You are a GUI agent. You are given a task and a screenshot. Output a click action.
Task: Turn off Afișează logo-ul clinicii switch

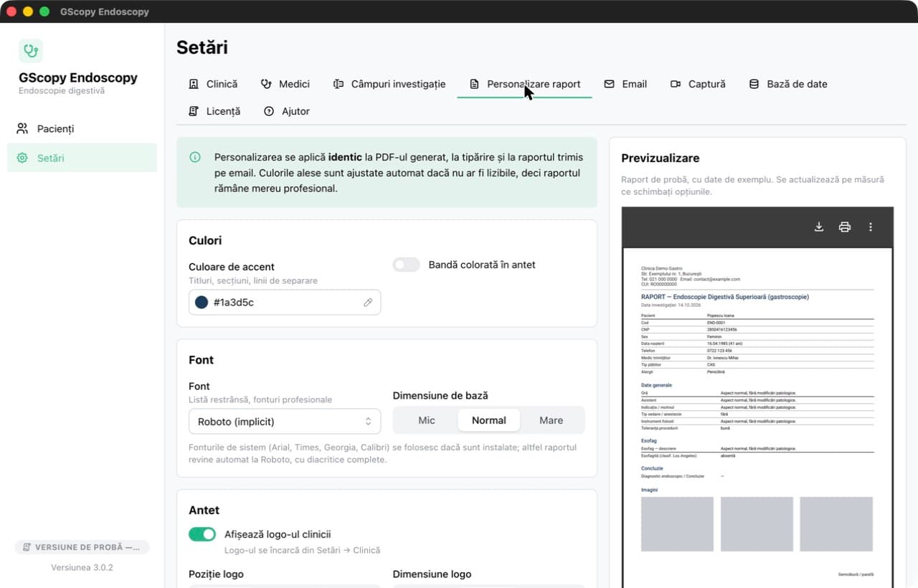tap(202, 534)
